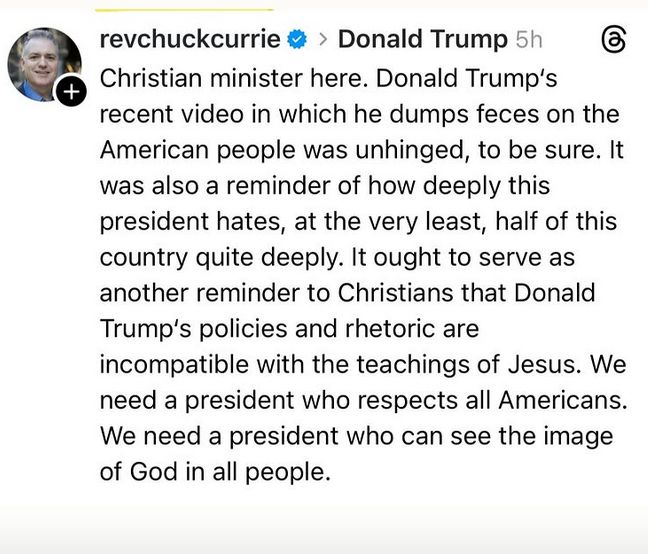Follow revchuckcurrie via the plus icon
Image resolution: width=648 pixels, height=554 pixels.
[71, 91]
